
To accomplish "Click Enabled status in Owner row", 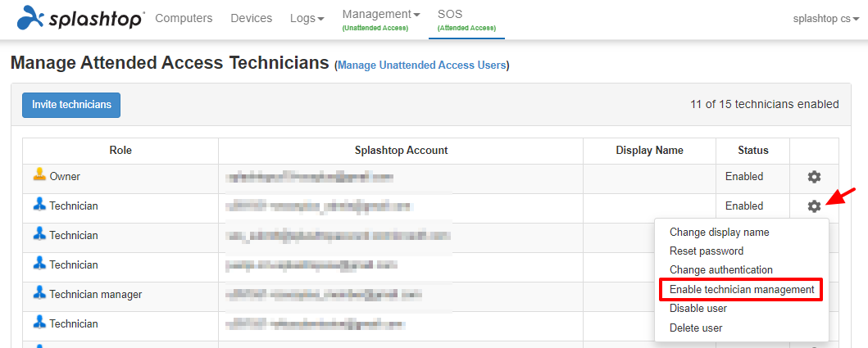I will pyautogui.click(x=744, y=177).
